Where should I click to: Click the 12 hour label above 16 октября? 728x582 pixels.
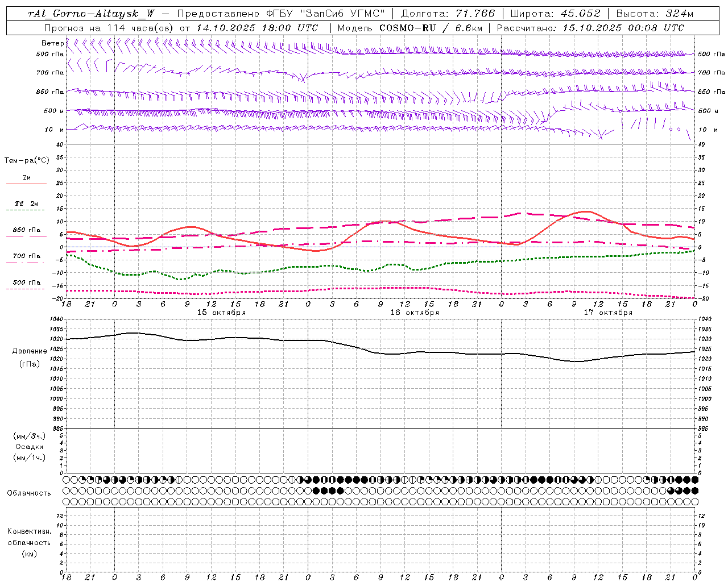[405, 304]
